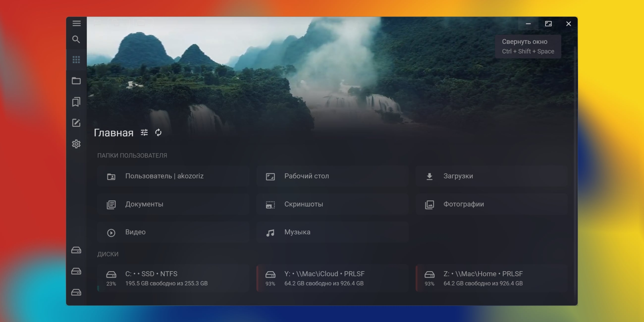Open the hamburger menu in sidebar
This screenshot has height=322, width=644.
pyautogui.click(x=76, y=23)
